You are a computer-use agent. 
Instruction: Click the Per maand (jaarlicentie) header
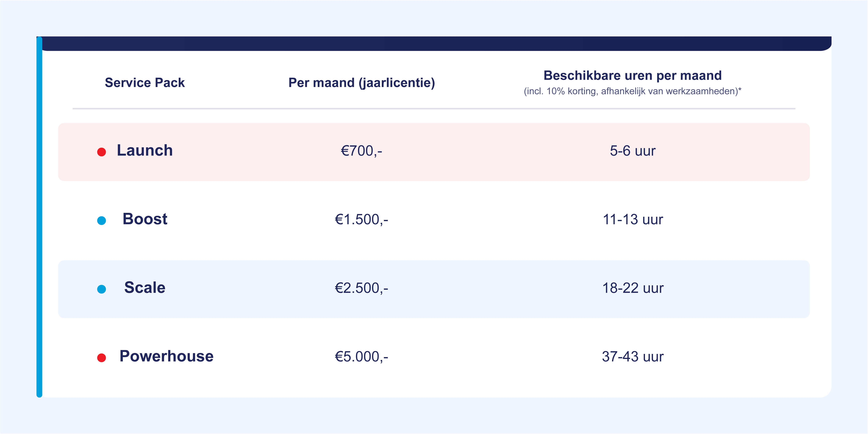tap(361, 83)
